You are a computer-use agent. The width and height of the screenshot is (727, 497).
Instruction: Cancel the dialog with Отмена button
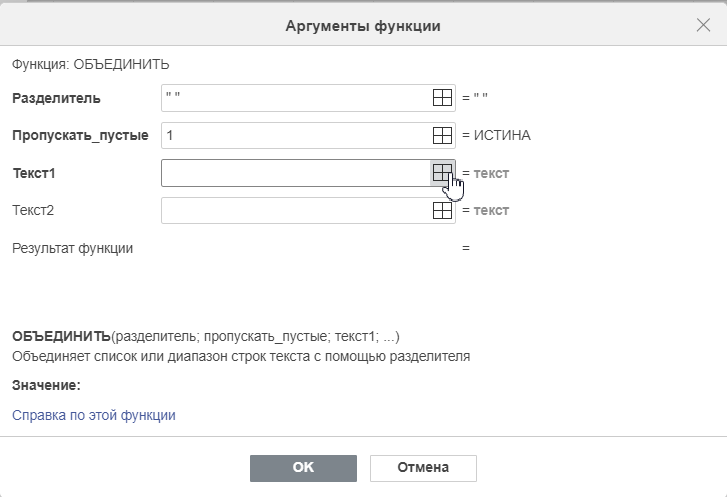[x=423, y=468]
